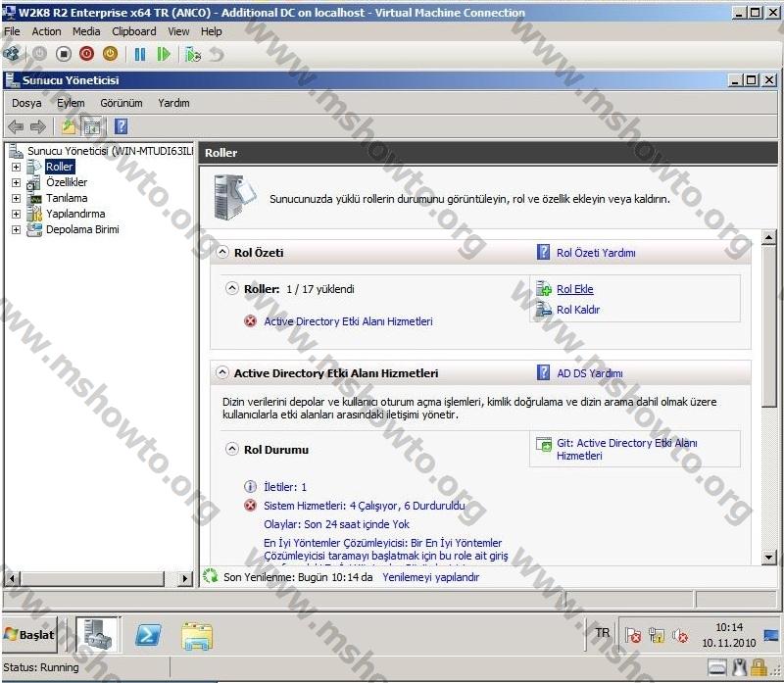784x683 pixels.
Task: Select Tanılama in the tree
Action: tap(67, 198)
